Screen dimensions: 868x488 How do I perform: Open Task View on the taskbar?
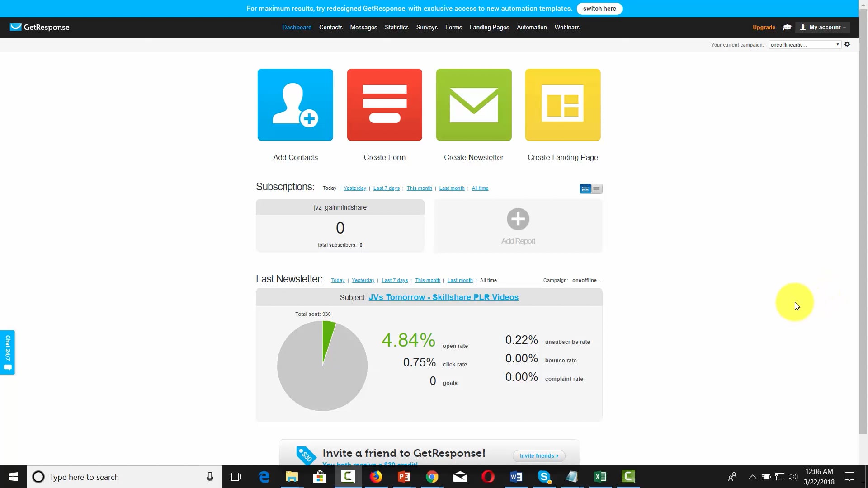click(x=235, y=477)
